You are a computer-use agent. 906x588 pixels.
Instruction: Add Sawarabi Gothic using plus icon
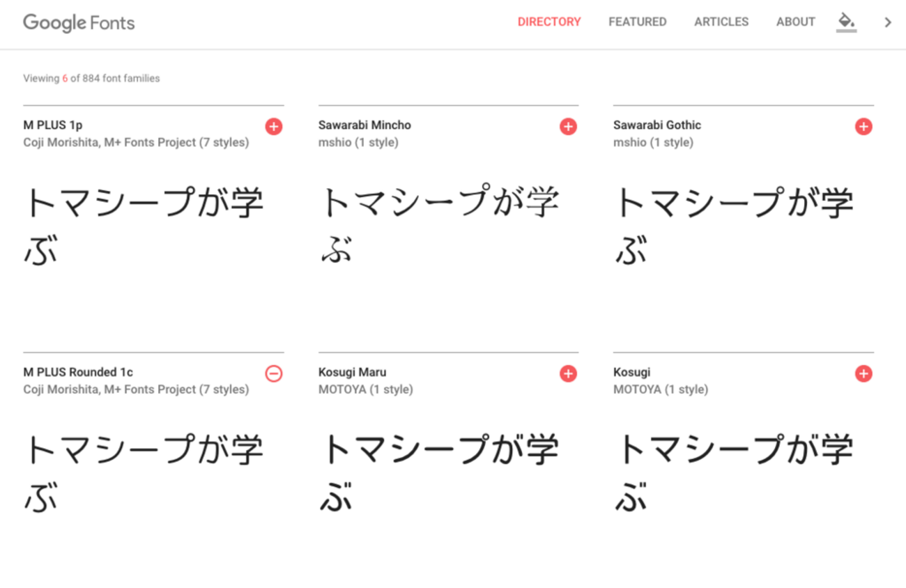coord(863,126)
